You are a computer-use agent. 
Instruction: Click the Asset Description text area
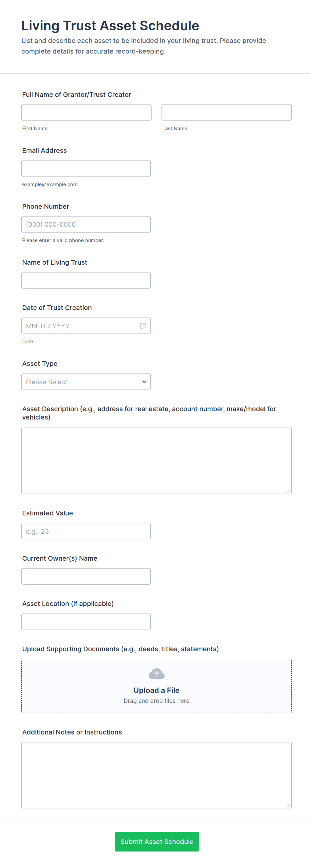(156, 460)
